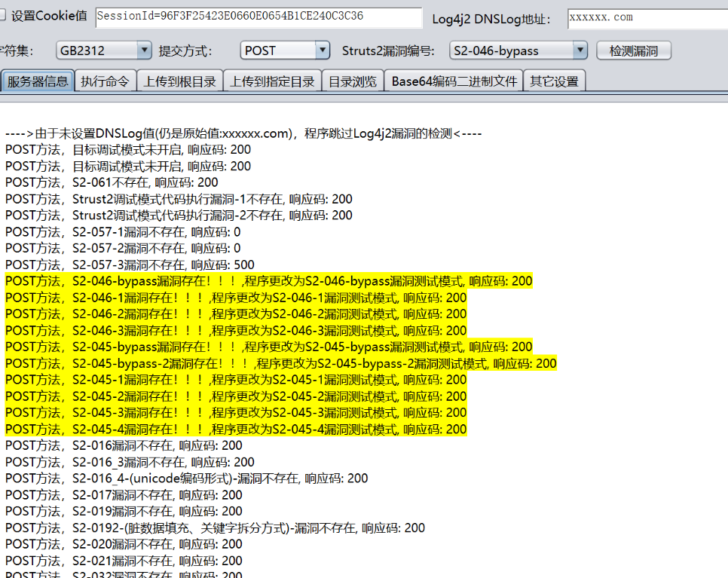The height and width of the screenshot is (578, 728).
Task: Switch to the 服务器信息 tab
Action: (38, 81)
